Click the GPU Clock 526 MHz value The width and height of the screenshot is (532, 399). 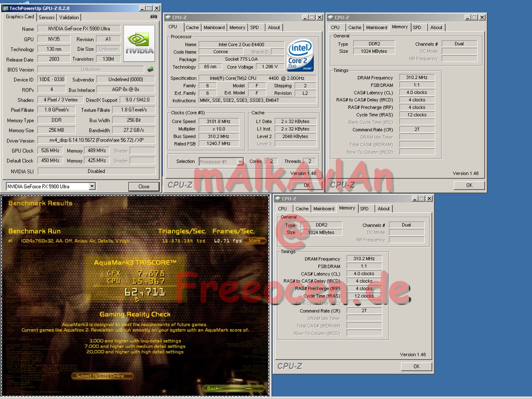click(x=50, y=151)
